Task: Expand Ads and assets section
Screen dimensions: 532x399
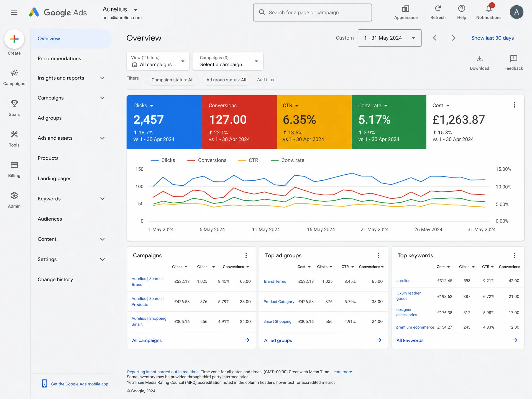Action: tap(102, 138)
